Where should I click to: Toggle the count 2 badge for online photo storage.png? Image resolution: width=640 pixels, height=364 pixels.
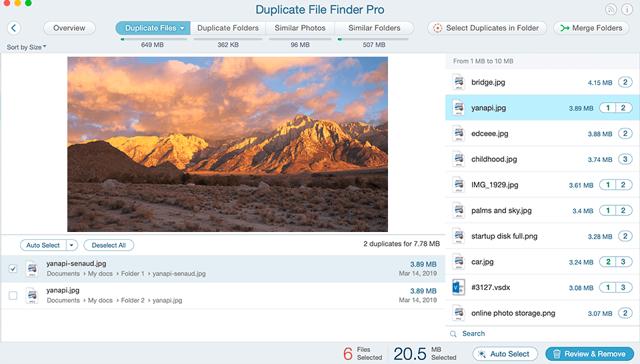click(625, 313)
